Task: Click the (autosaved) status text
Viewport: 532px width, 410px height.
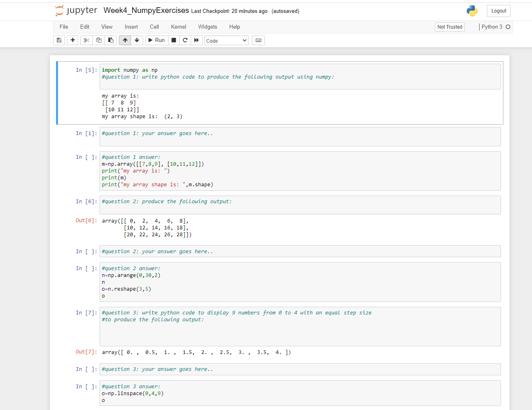Action: 285,11
